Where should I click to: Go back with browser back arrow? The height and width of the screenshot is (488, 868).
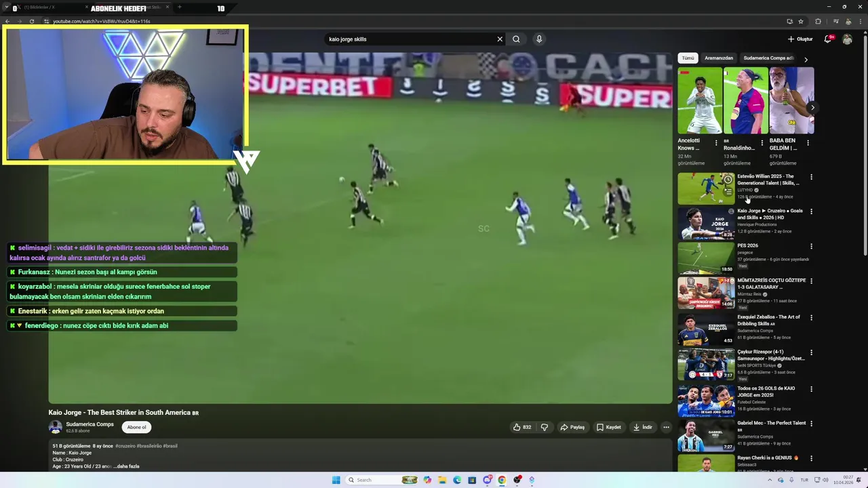[x=7, y=21]
